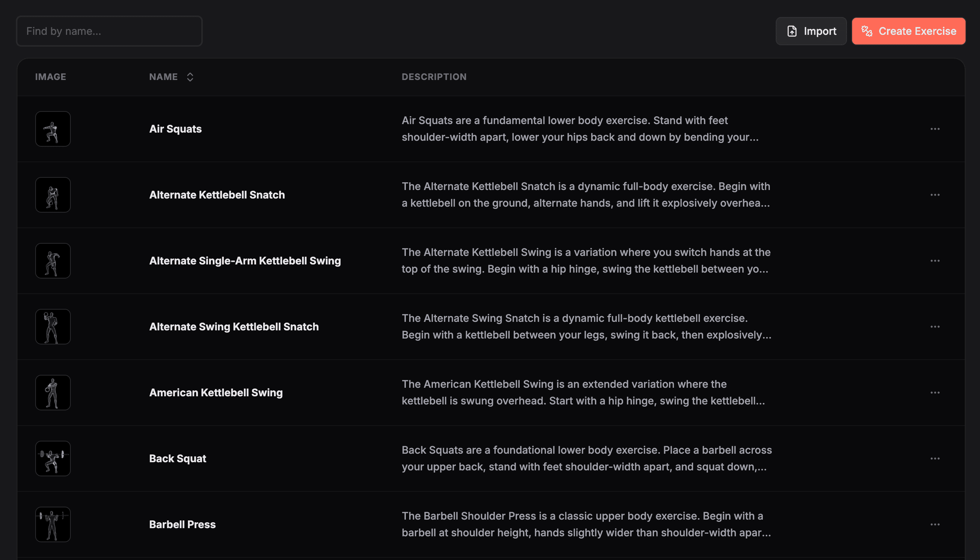Open row menu for American Kettlebell Swing
The width and height of the screenshot is (980, 560).
(x=934, y=393)
